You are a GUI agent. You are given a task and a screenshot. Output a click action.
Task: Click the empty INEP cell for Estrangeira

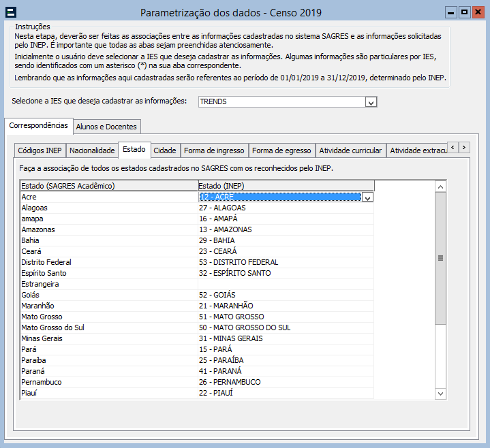click(285, 284)
